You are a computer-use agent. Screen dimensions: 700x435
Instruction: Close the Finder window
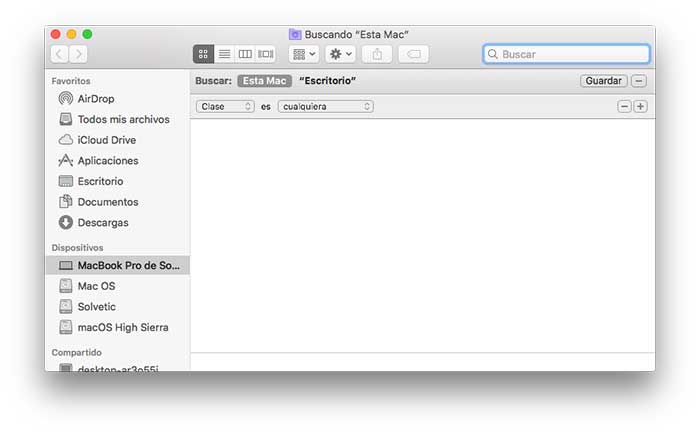coord(55,34)
